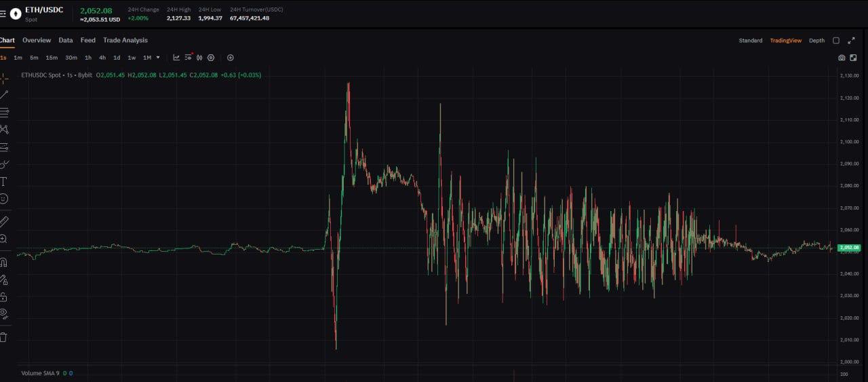Open the emoji sticker tool
868x382 pixels.
4,199
